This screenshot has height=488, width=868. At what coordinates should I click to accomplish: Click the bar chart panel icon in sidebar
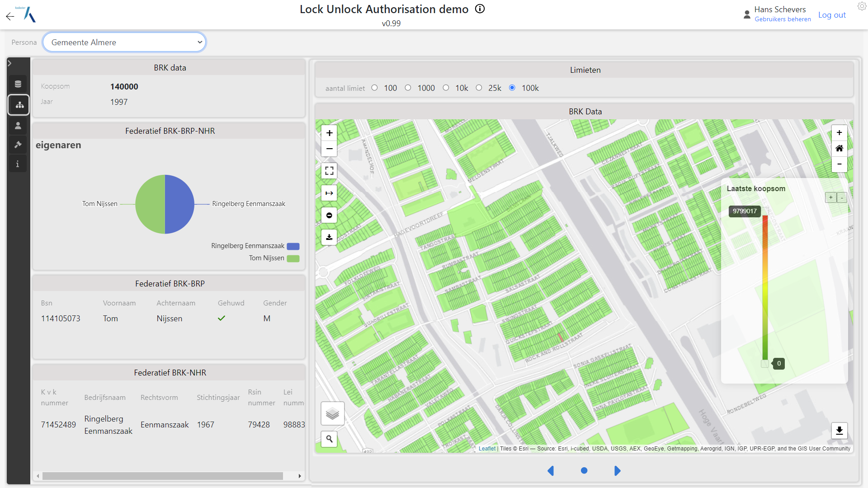tap(18, 103)
